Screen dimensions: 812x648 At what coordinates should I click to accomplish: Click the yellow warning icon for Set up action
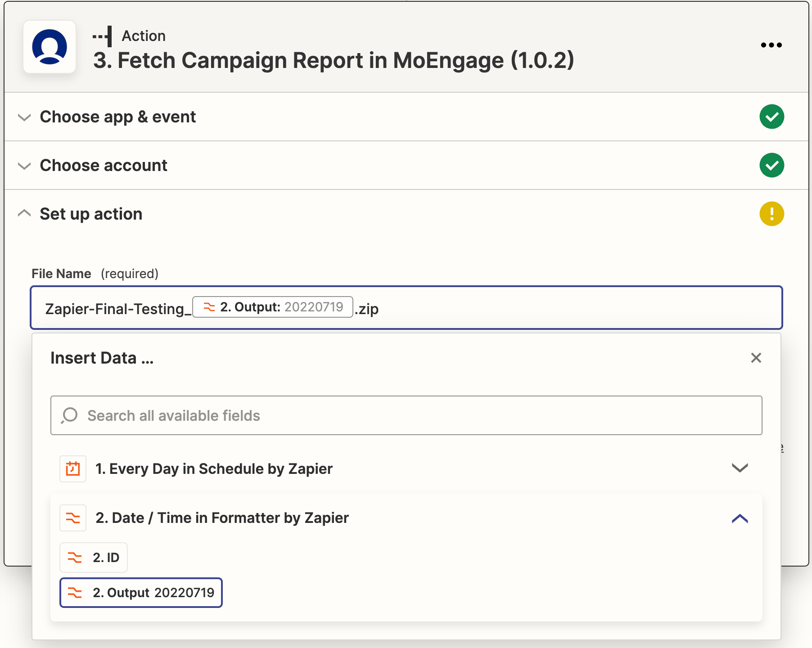[x=771, y=214]
